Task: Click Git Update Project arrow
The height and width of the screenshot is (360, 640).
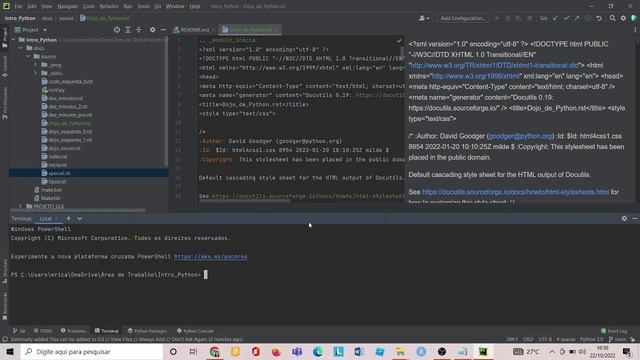Action: (555, 18)
